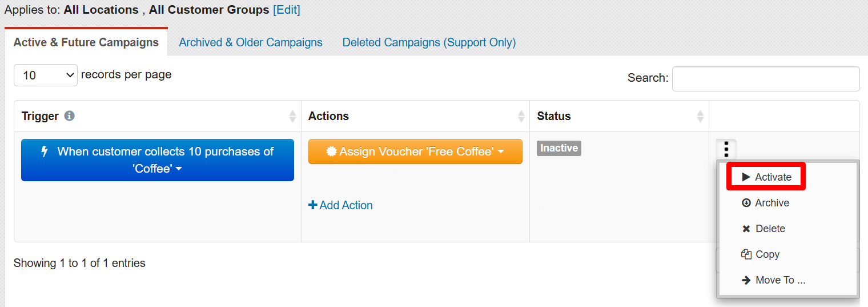Expand the 'Coffee' purchases trigger dropdown

tap(158, 160)
